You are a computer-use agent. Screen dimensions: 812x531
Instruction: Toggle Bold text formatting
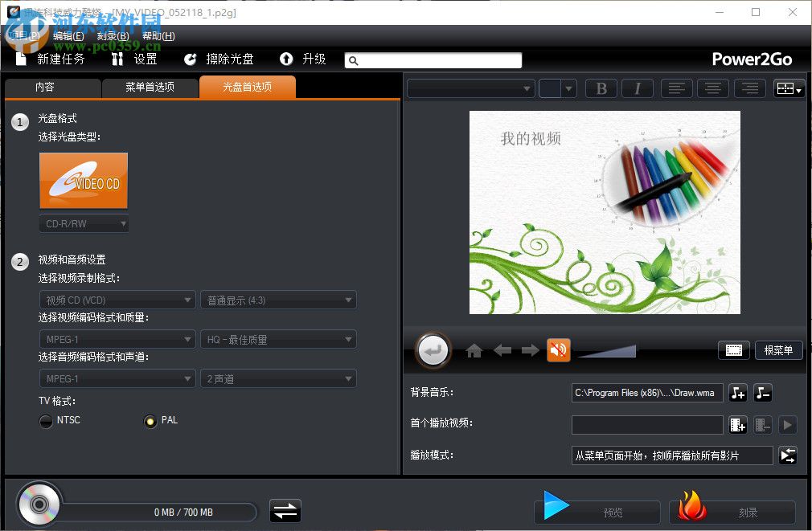pyautogui.click(x=601, y=88)
